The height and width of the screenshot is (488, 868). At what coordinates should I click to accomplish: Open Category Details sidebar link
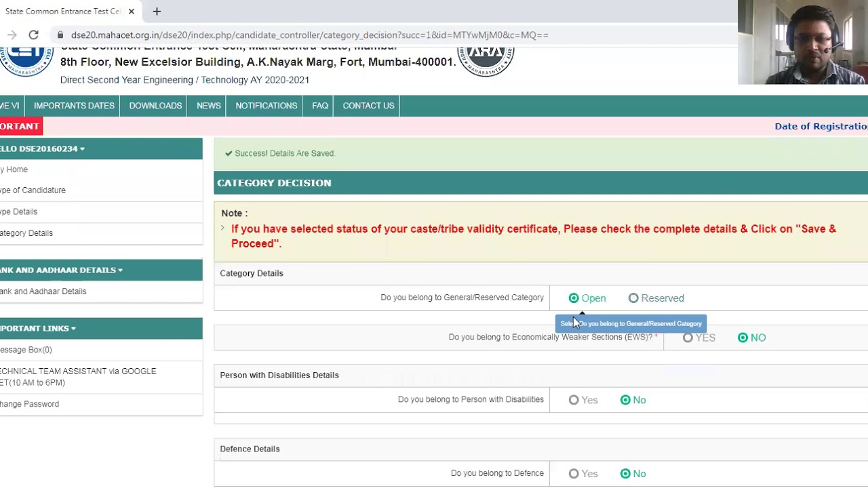pos(26,233)
